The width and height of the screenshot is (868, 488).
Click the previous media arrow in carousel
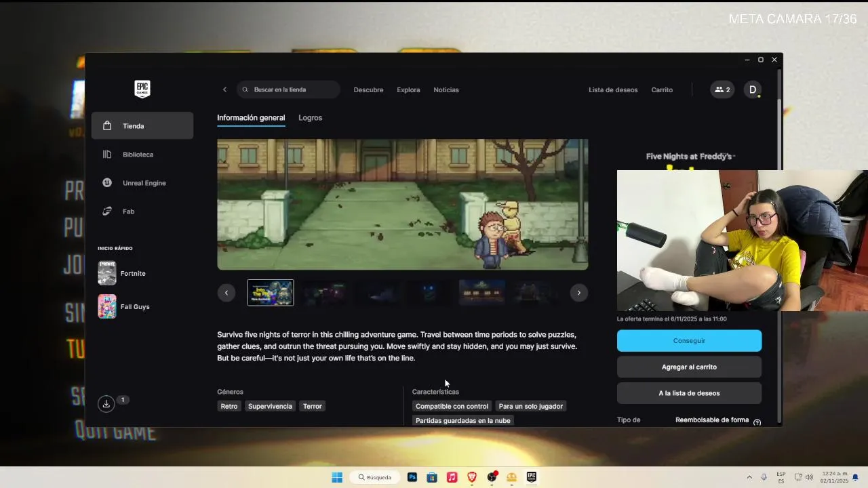coord(226,293)
